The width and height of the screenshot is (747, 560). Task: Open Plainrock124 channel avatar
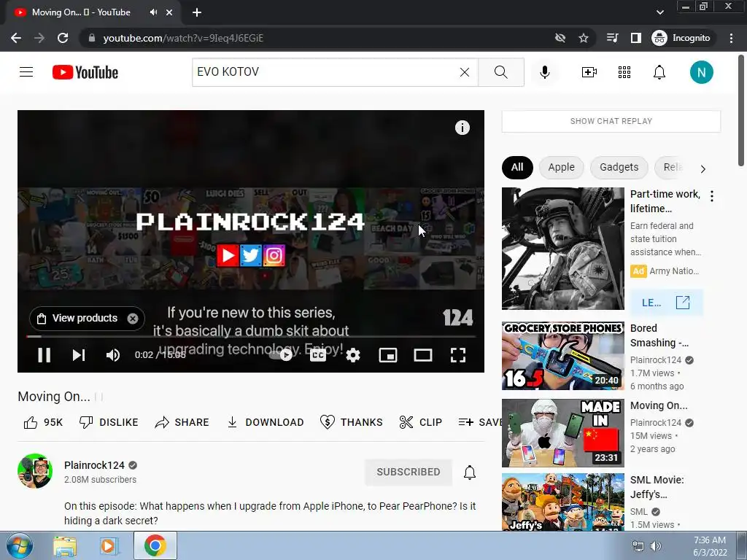[35, 471]
